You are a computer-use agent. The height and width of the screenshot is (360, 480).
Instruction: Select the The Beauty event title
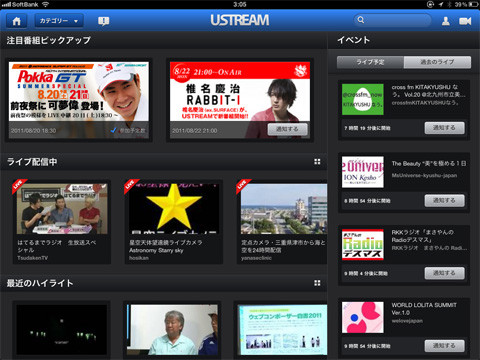click(429, 163)
